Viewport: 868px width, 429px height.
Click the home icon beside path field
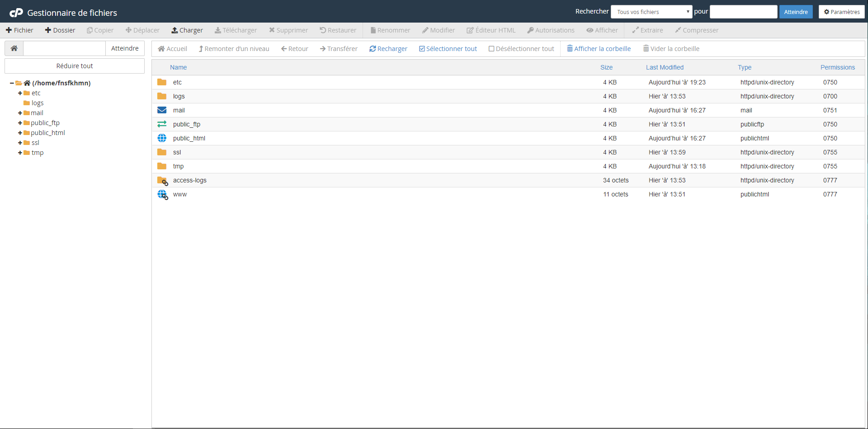point(14,48)
